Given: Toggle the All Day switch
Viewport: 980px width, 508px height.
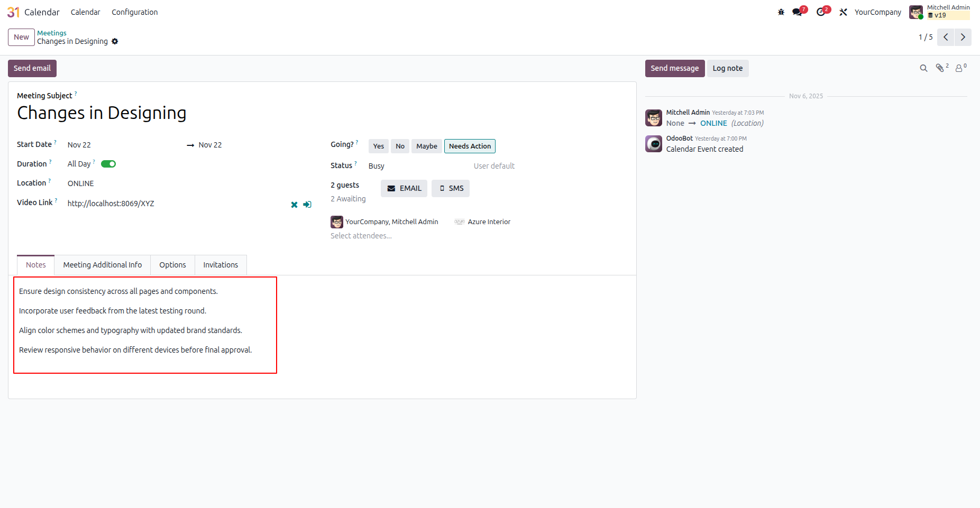Looking at the screenshot, I should tap(108, 164).
